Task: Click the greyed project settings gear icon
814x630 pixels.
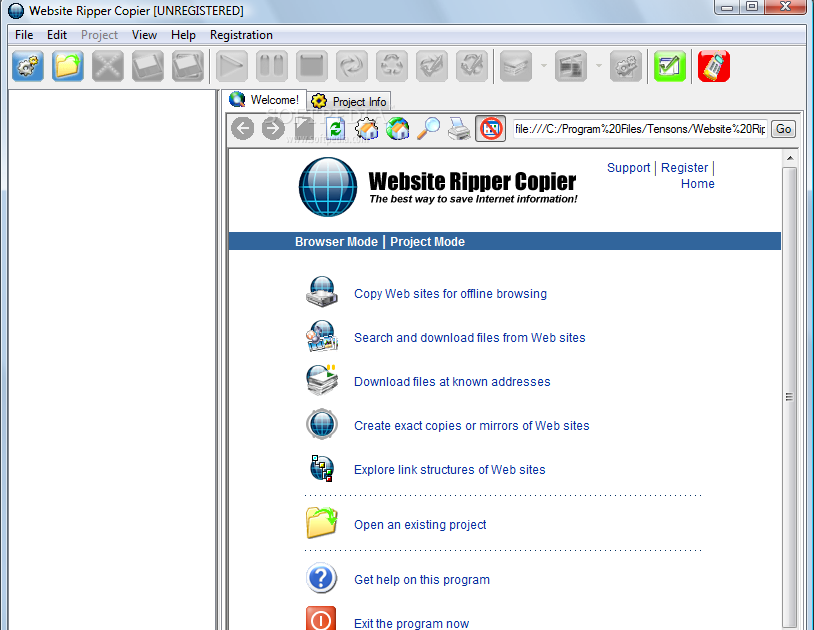Action: pos(626,66)
